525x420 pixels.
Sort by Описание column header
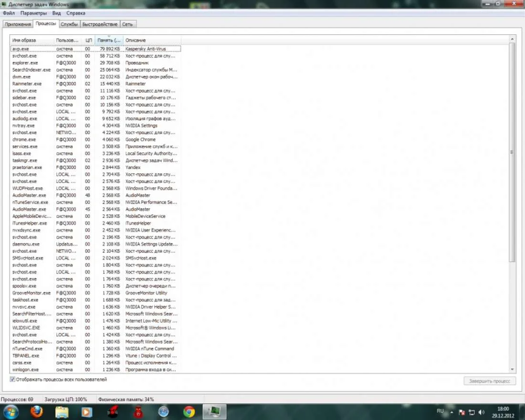tap(152, 40)
